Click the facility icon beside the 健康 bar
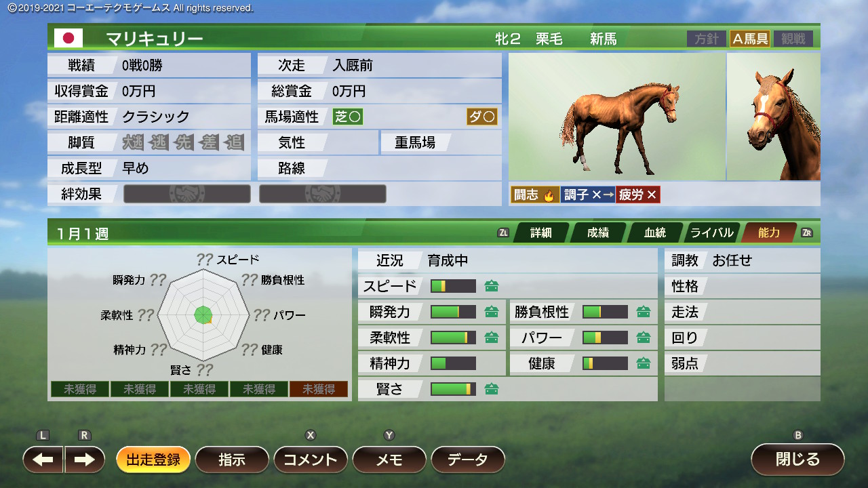Screen dimensions: 868x488 644,363
